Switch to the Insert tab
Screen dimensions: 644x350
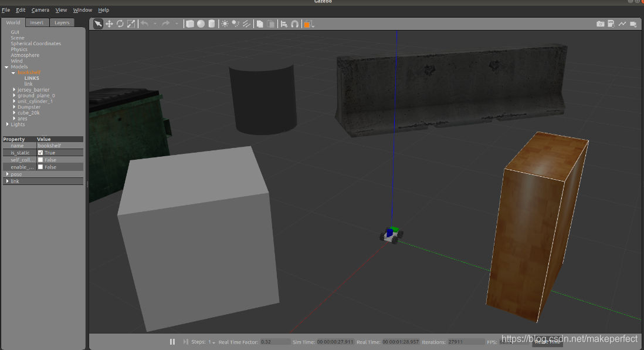point(36,23)
